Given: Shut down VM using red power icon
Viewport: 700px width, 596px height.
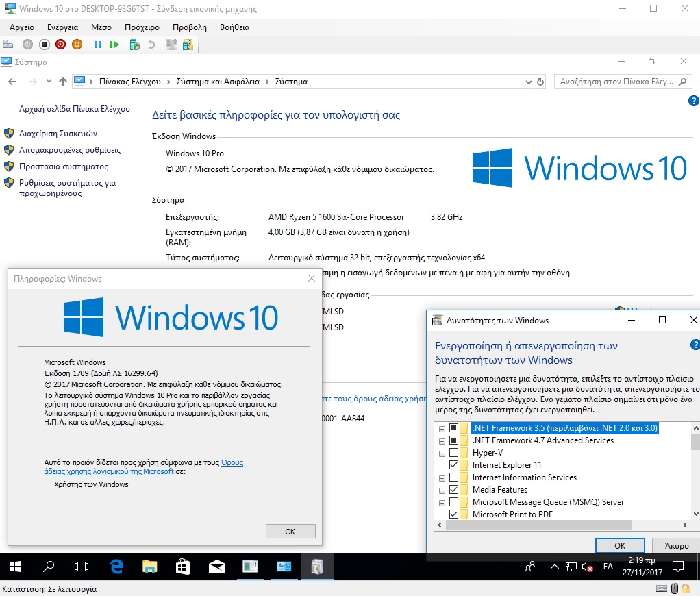Looking at the screenshot, I should click(x=61, y=45).
